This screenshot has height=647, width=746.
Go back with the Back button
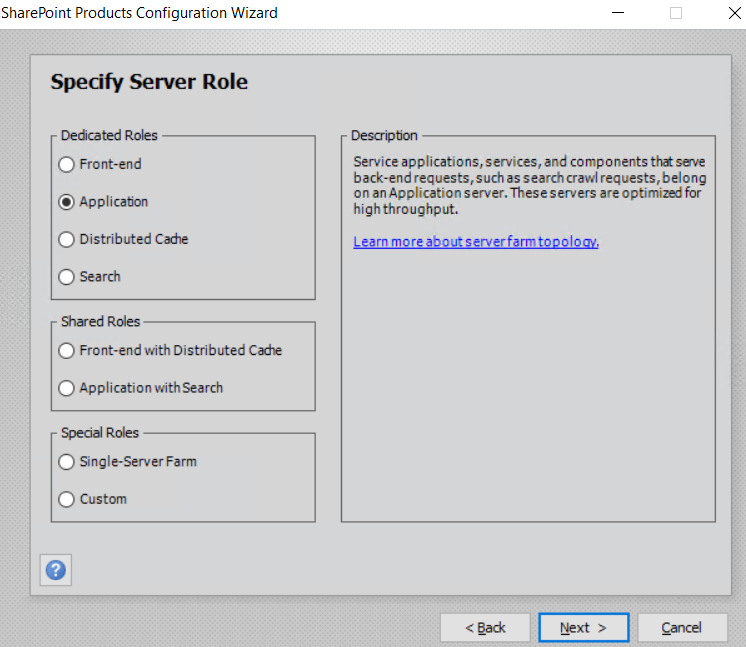click(x=485, y=628)
